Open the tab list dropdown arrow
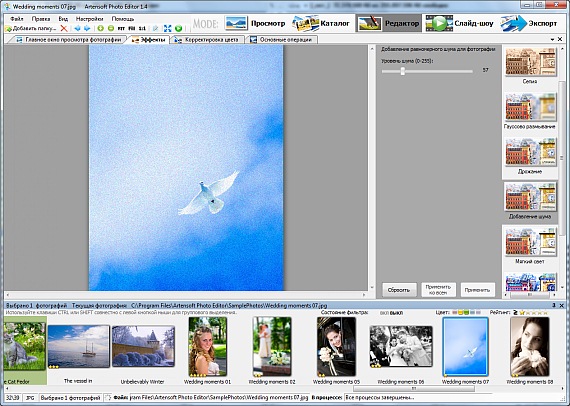570x406 pixels. pos(553,39)
